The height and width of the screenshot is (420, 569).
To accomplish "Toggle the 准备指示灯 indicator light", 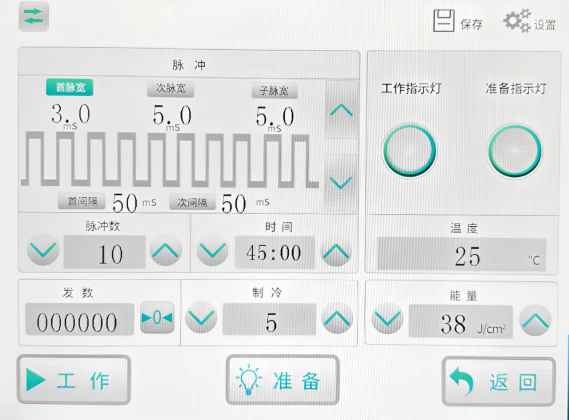I will (514, 150).
